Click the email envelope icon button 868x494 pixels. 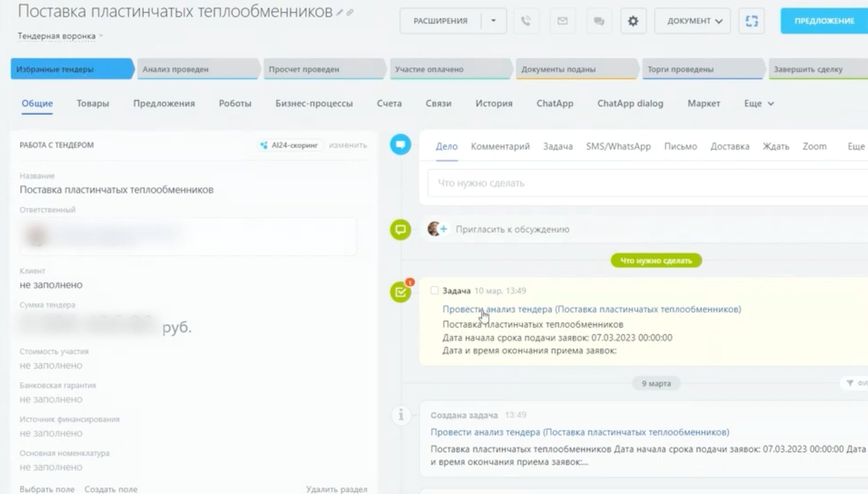(x=563, y=21)
